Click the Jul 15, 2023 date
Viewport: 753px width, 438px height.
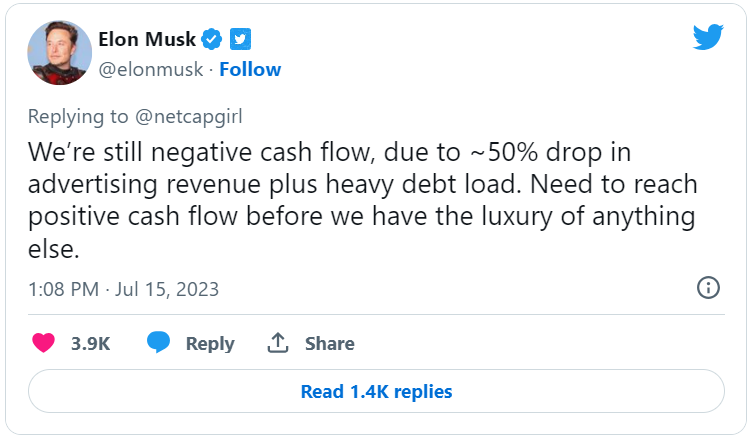(167, 290)
